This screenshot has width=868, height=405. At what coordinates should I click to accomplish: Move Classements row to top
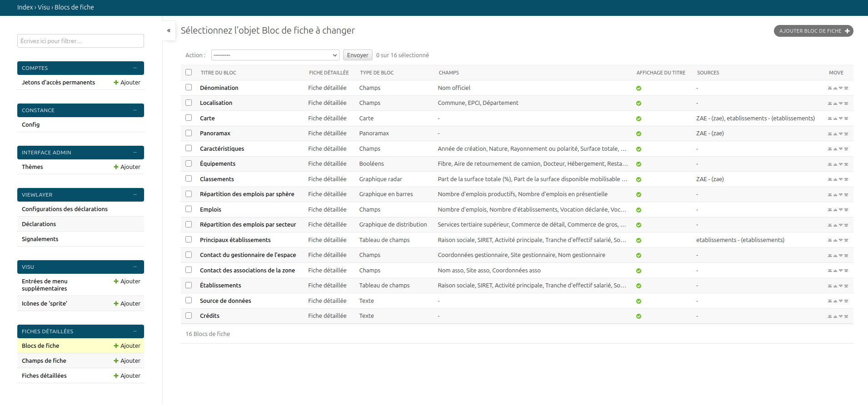click(830, 179)
